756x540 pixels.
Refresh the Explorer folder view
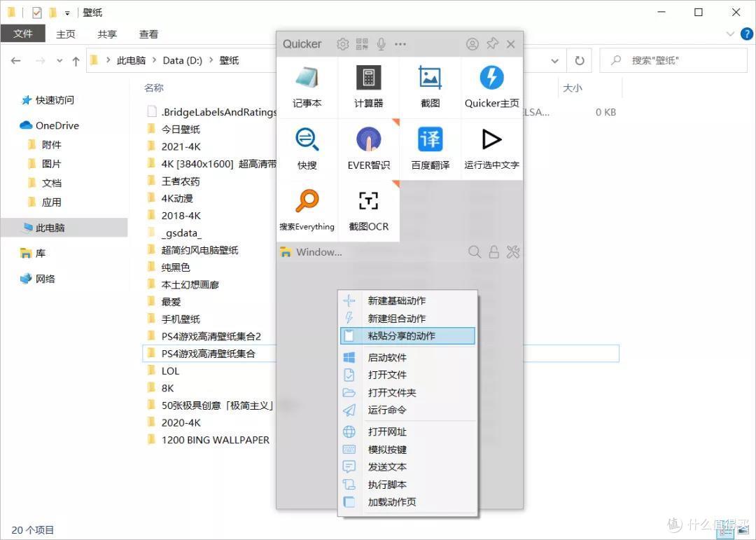tap(580, 61)
